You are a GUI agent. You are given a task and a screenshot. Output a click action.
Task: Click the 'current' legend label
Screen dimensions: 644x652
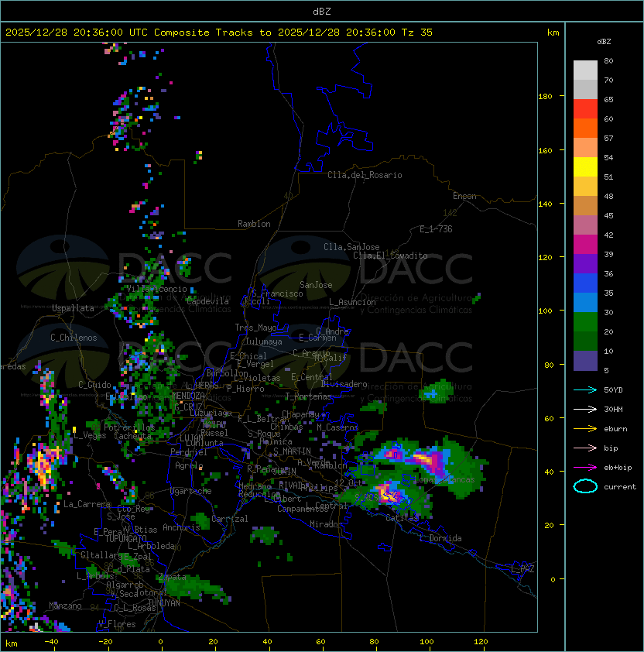620,487
